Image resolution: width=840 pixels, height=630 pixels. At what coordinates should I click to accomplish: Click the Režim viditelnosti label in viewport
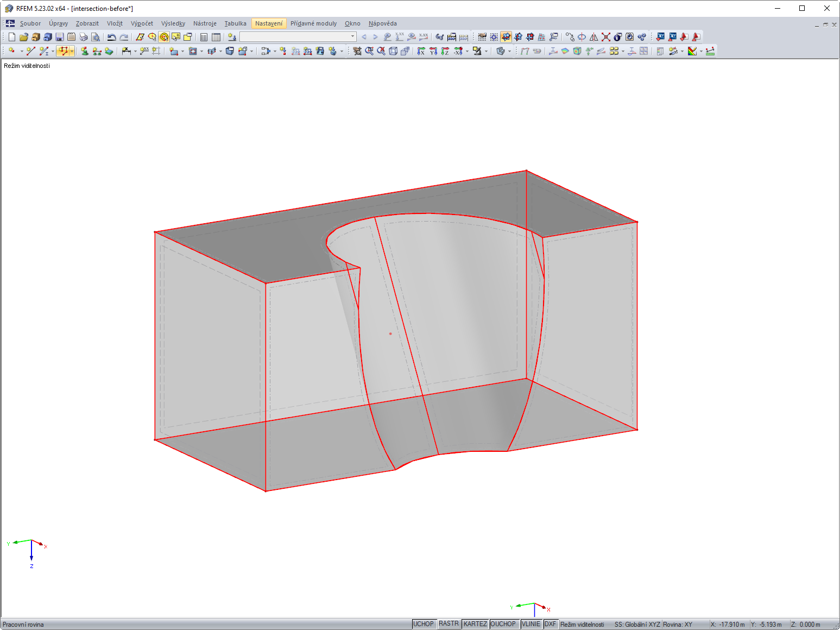(x=27, y=66)
